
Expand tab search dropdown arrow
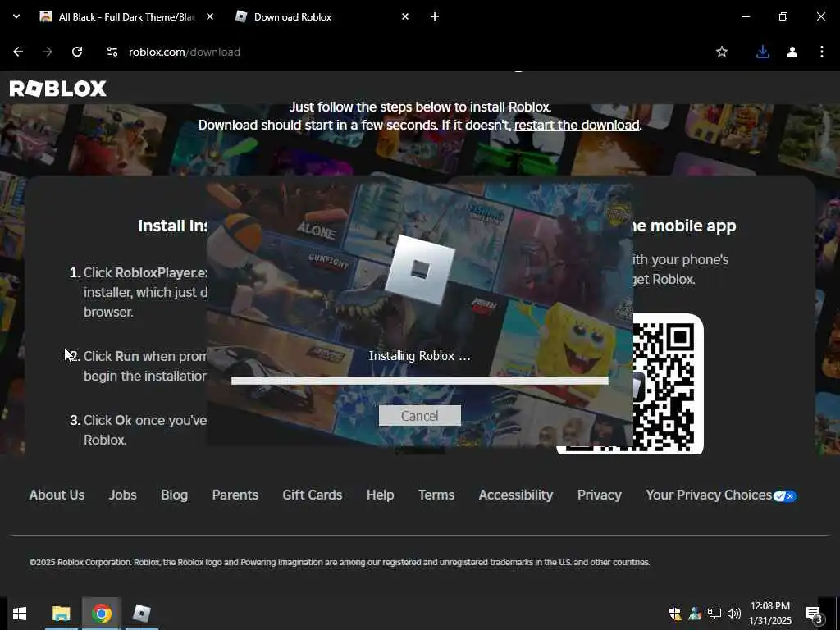16,16
